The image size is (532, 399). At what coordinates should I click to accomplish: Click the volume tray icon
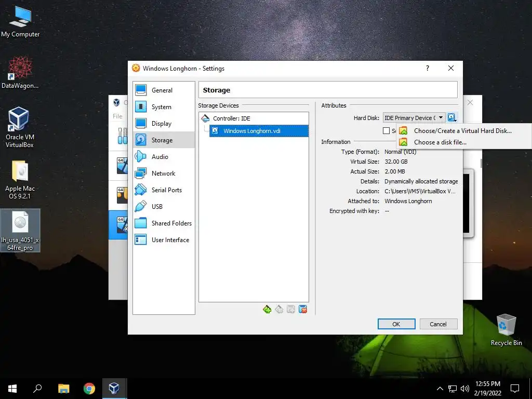click(465, 389)
